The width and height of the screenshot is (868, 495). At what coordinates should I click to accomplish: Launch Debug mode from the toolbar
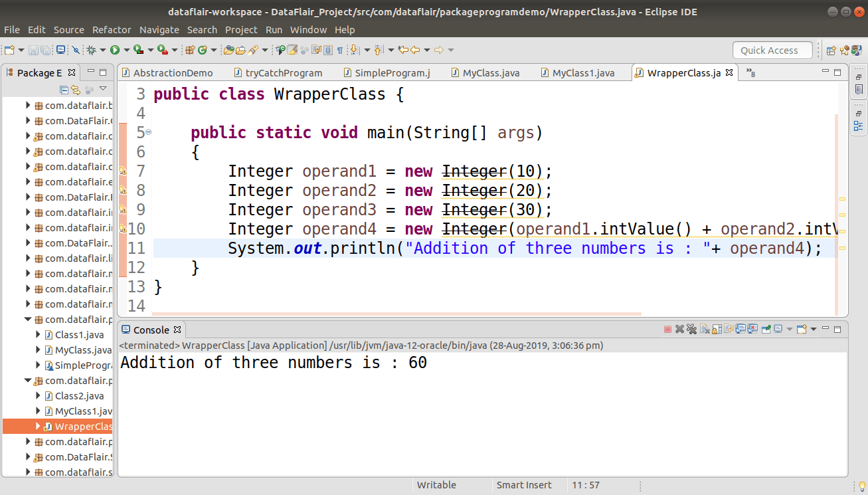click(x=90, y=50)
